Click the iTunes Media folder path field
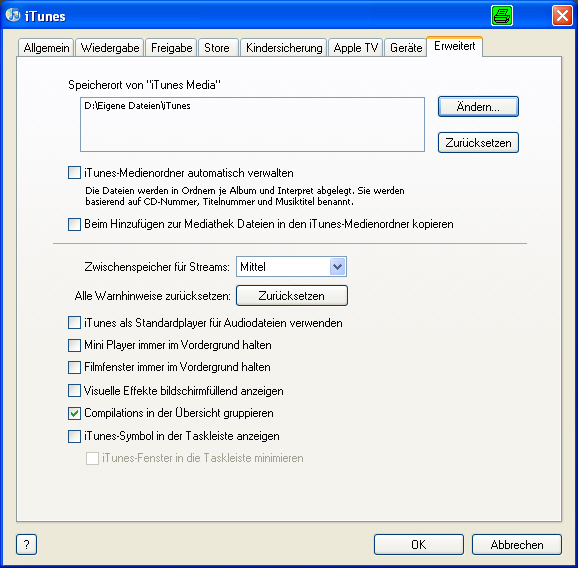Viewport: 578px width, 568px height. 253,125
